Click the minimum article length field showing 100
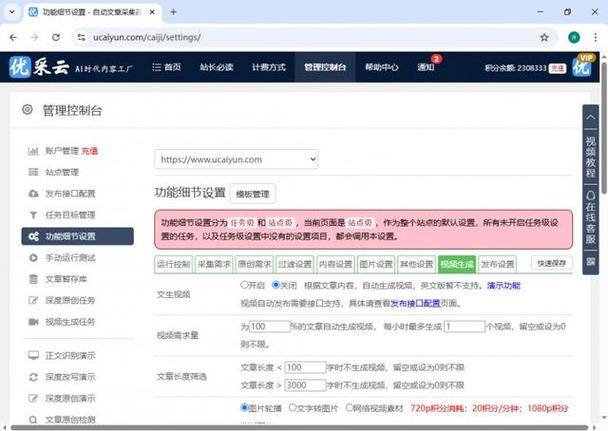 tap(305, 367)
